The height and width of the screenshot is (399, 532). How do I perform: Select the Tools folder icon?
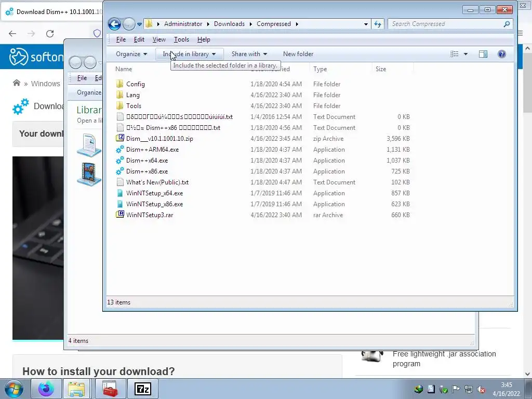pyautogui.click(x=120, y=105)
